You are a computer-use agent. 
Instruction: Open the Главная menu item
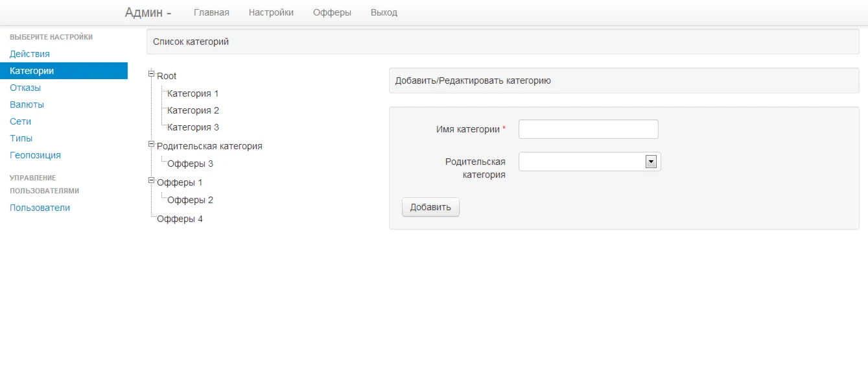click(x=211, y=12)
